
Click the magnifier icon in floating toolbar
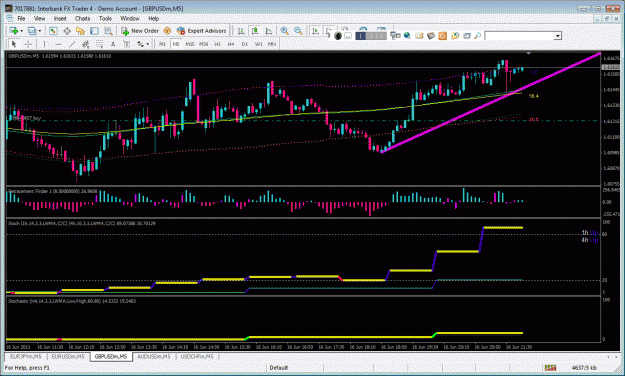coord(477,35)
